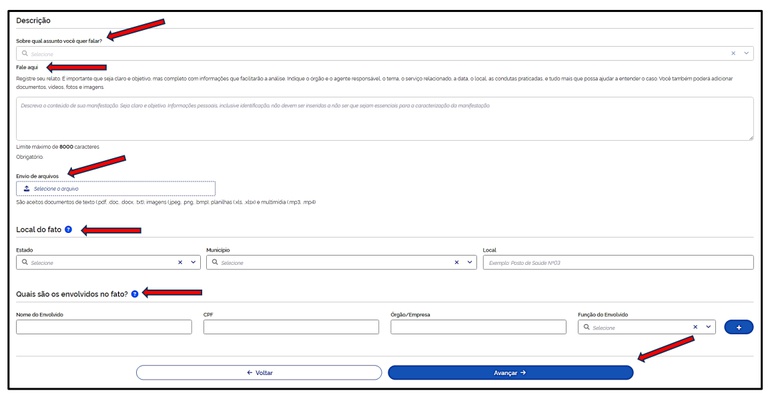Click the upload icon in Envio de arquivos
This screenshot has height=397, width=768.
point(27,188)
